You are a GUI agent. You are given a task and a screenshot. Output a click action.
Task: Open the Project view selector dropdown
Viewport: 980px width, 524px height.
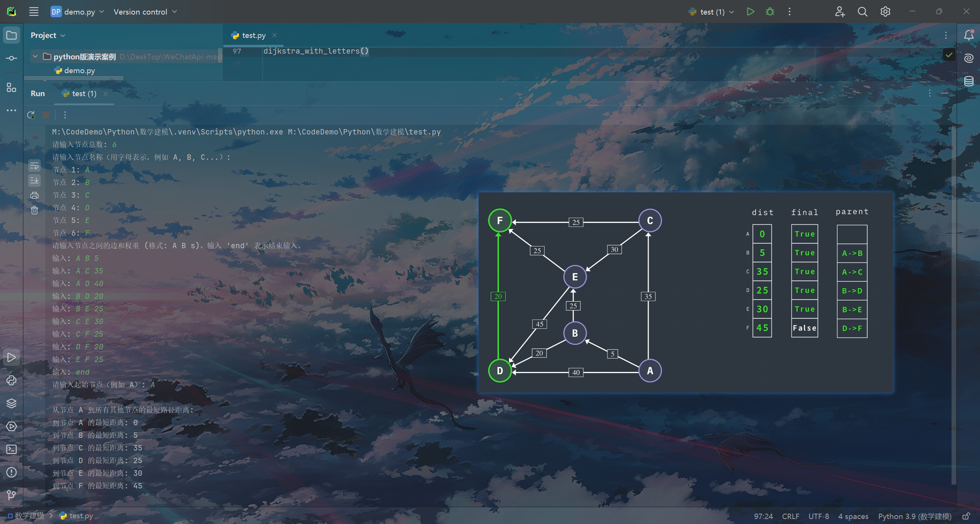[x=48, y=35]
